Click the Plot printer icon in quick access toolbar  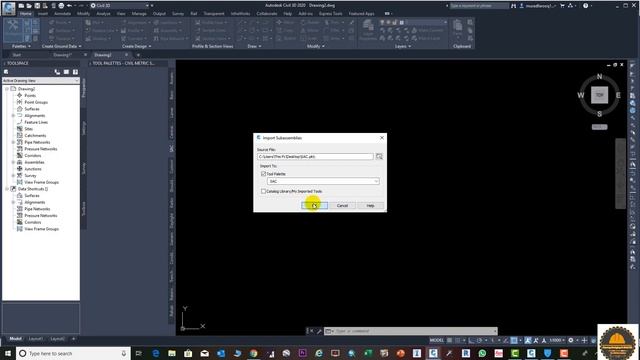61,6
